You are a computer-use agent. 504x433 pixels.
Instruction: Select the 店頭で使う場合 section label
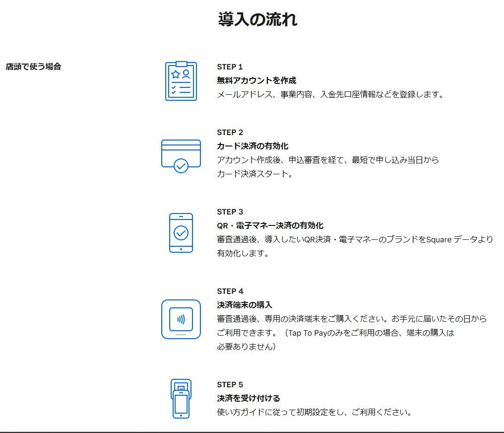click(33, 67)
